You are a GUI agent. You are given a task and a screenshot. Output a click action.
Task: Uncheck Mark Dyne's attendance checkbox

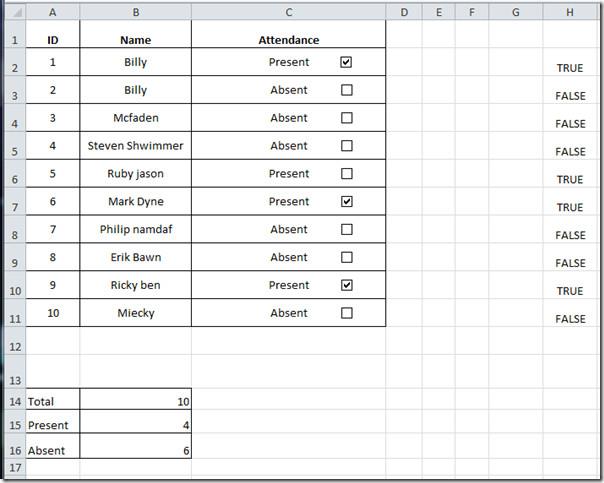(x=347, y=201)
